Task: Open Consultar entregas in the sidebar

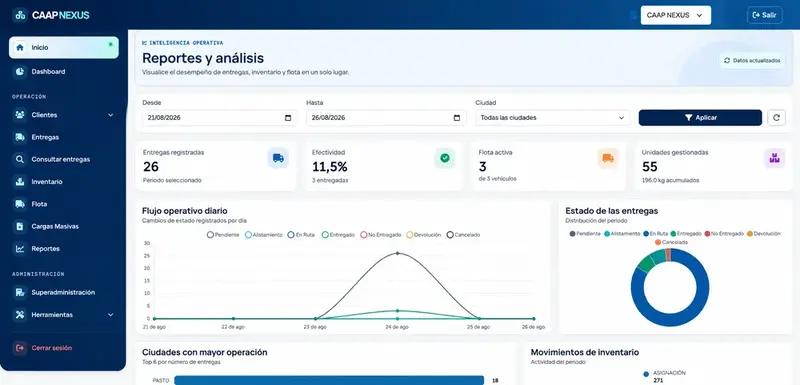Action: tap(64, 159)
